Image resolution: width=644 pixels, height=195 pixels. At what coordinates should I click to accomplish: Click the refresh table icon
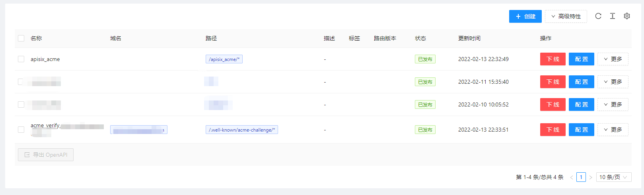point(598,16)
